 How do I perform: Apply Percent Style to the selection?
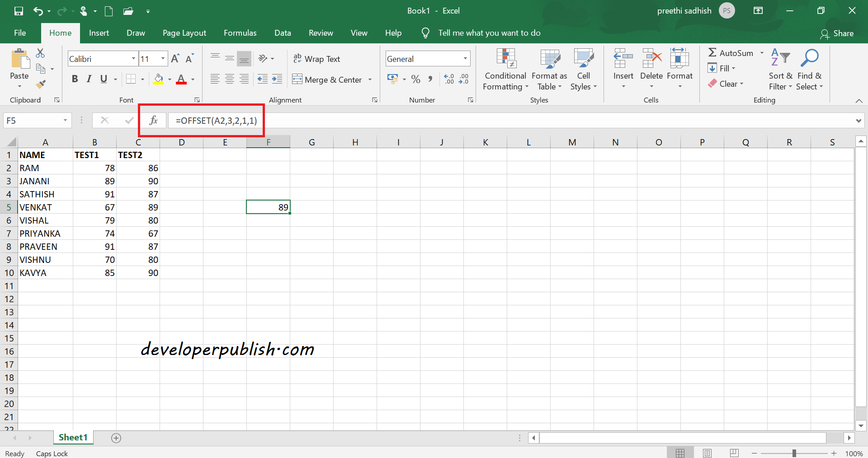(x=415, y=79)
